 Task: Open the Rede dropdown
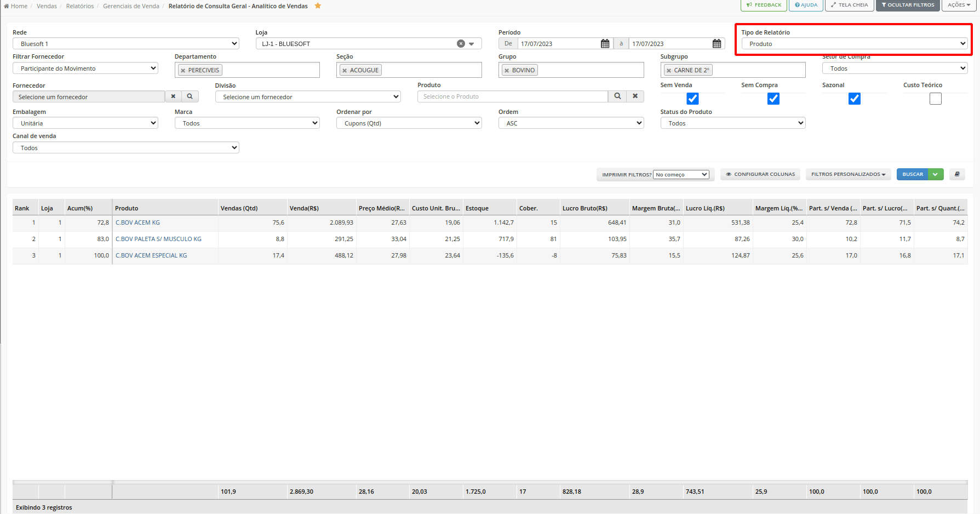[126, 44]
